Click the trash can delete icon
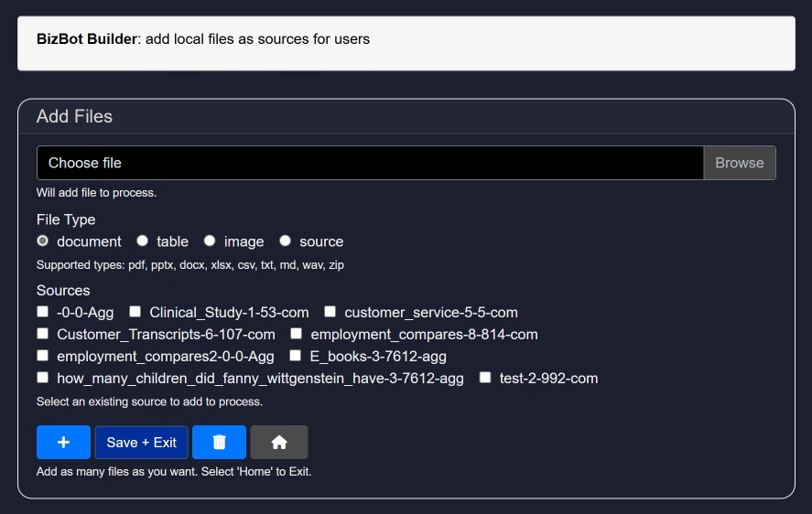This screenshot has width=812, height=514. pyautogui.click(x=219, y=443)
